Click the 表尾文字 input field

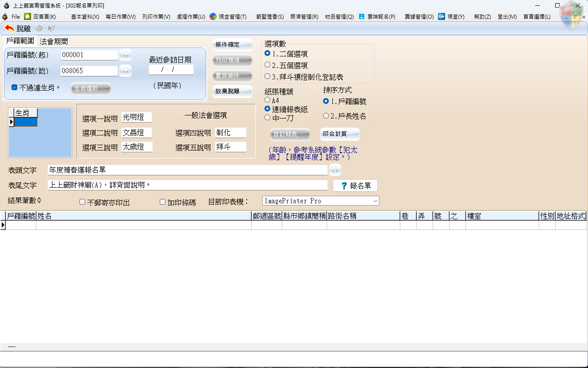(x=187, y=185)
